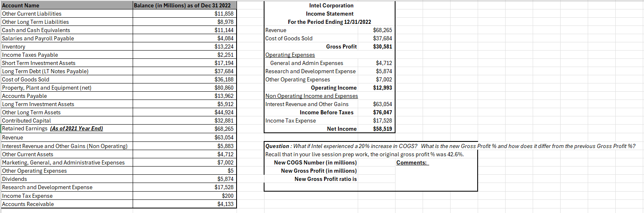Click 'General and Admin Expenses' line item

tap(307, 63)
